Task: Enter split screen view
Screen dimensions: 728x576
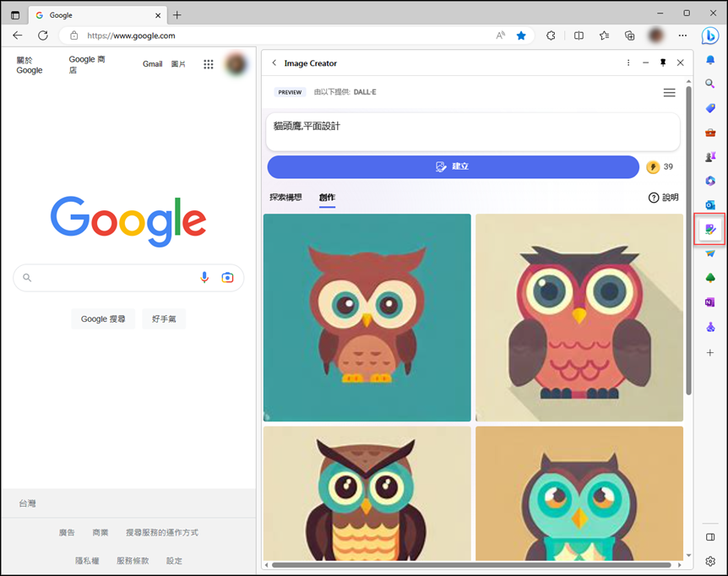Action: click(x=579, y=35)
